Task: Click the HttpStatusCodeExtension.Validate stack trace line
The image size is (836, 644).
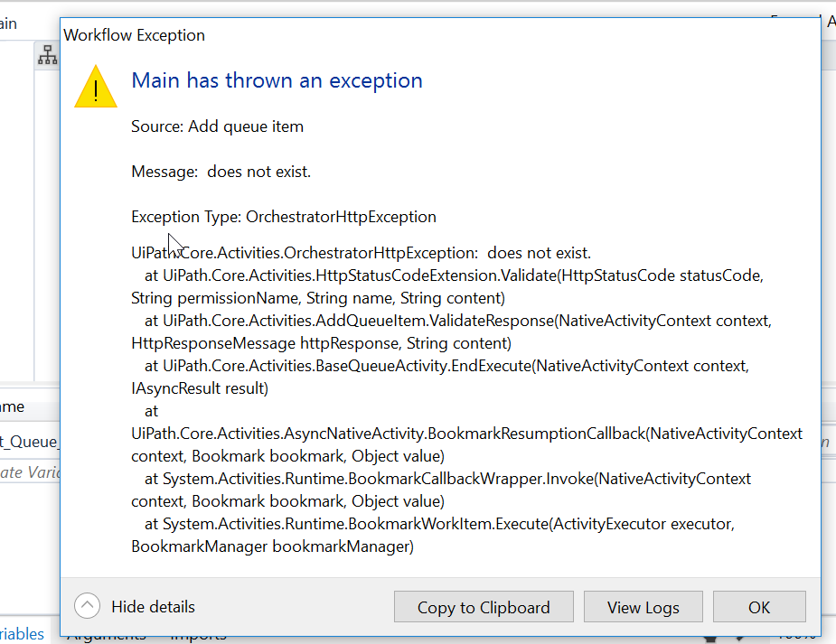Action: pyautogui.click(x=454, y=275)
